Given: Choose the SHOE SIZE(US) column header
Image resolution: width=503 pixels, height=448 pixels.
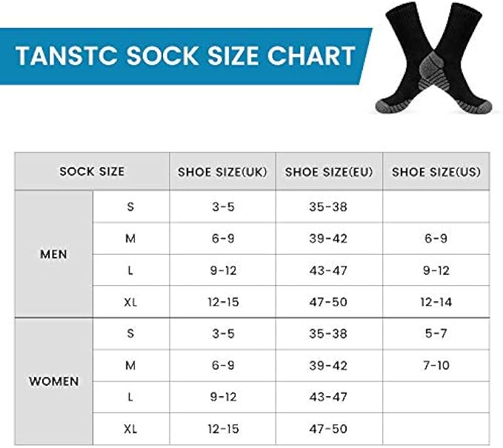Looking at the screenshot, I should click(436, 172).
